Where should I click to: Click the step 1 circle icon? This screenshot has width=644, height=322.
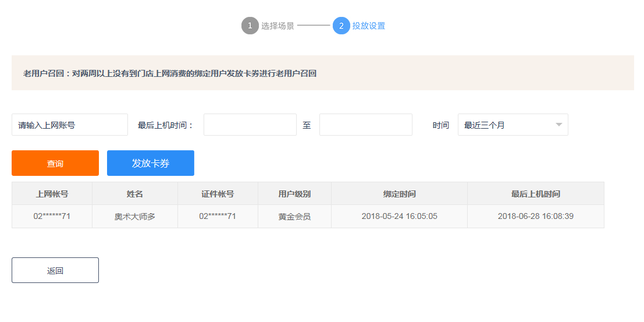pos(250,26)
